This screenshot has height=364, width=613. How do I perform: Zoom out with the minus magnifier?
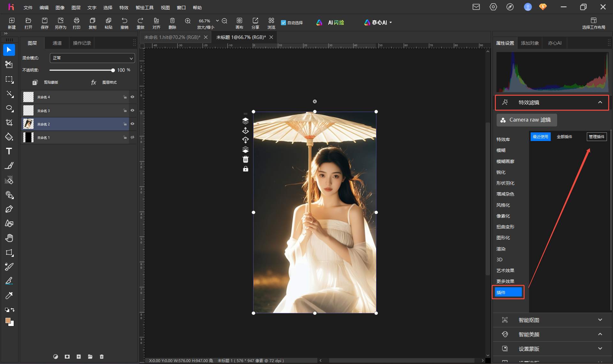pyautogui.click(x=224, y=21)
